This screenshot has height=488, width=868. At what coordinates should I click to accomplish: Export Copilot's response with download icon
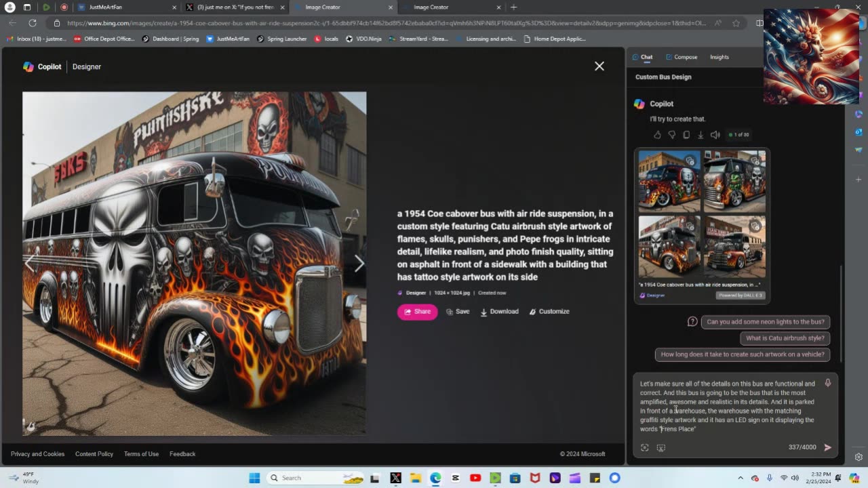[x=701, y=135]
